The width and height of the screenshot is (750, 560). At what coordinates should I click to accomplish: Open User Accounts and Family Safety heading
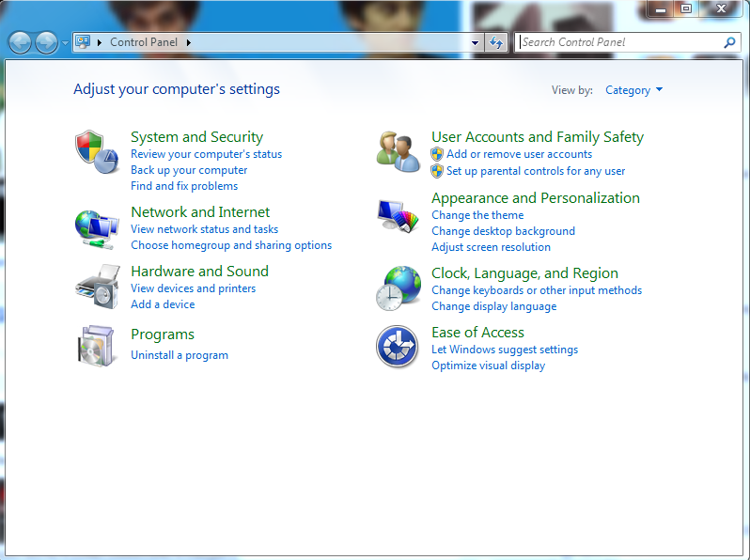point(538,137)
